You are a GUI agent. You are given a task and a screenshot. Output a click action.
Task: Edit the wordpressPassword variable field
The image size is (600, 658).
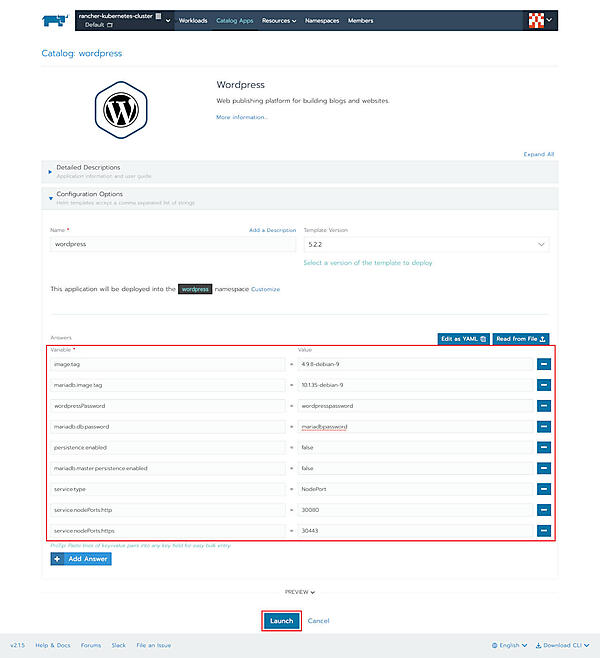tap(168, 406)
